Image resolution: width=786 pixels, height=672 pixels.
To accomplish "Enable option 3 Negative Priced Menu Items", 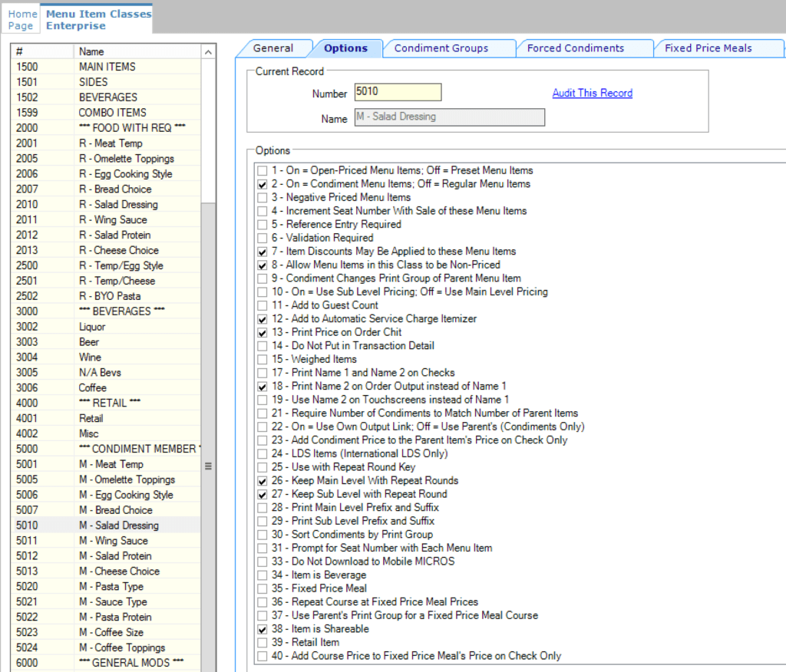I will 263,198.
